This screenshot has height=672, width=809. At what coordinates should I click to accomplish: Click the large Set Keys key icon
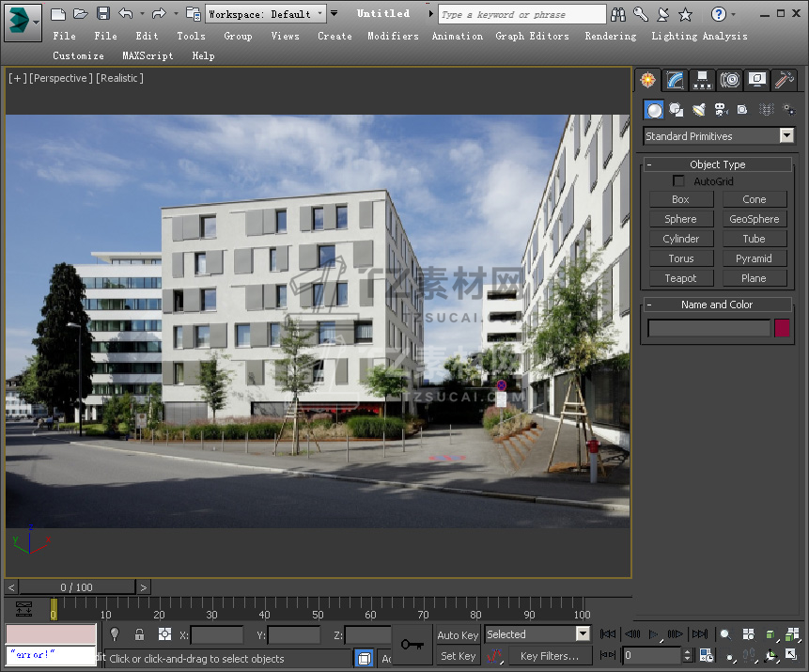coord(412,645)
